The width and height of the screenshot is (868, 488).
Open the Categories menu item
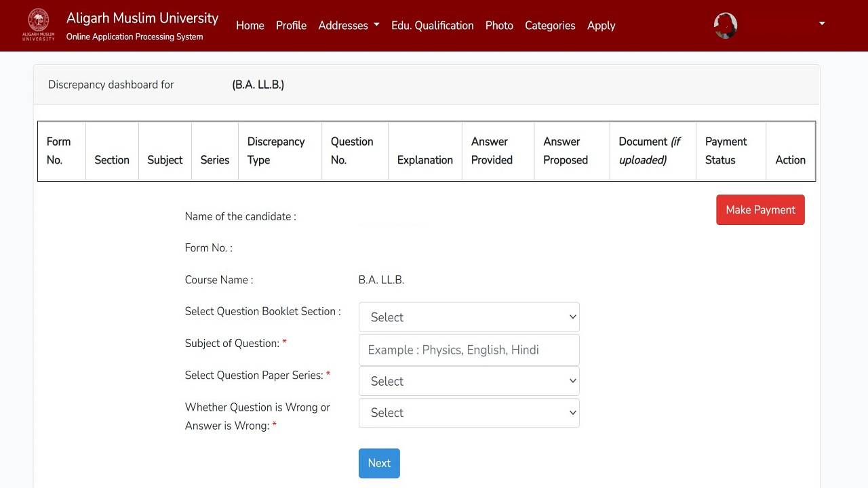(550, 26)
